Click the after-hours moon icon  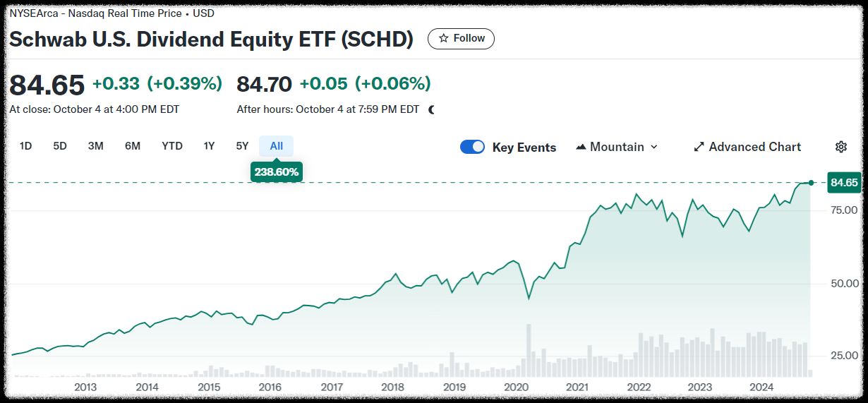tap(432, 109)
